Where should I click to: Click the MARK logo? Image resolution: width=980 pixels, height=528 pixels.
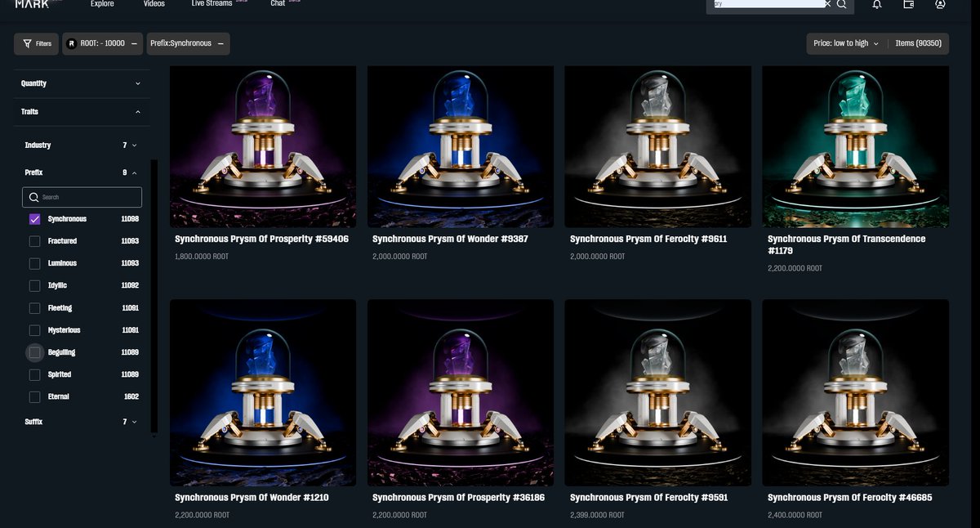click(x=32, y=4)
